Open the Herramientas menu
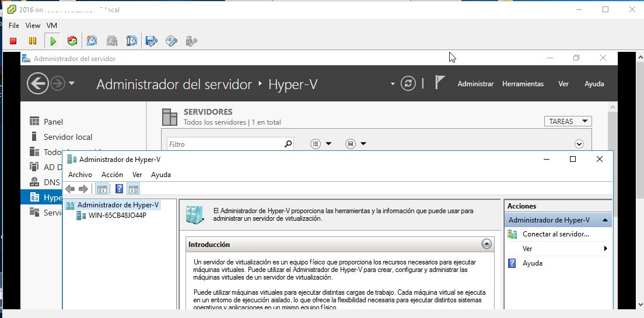644x318 pixels. pyautogui.click(x=523, y=84)
